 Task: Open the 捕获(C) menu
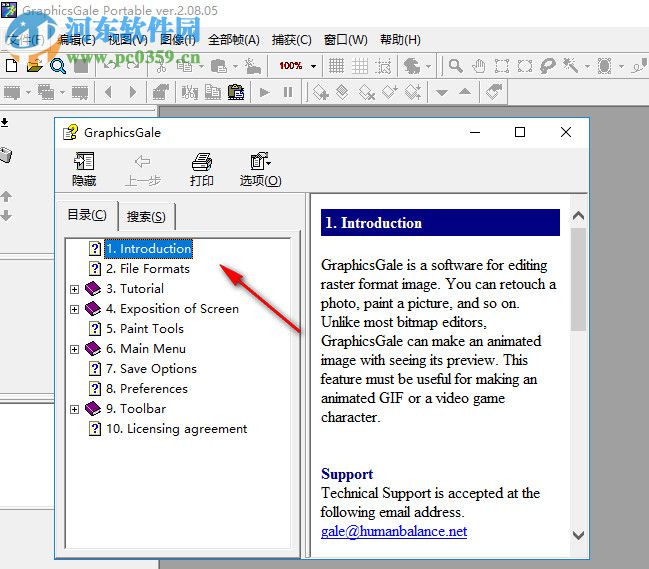click(292, 40)
